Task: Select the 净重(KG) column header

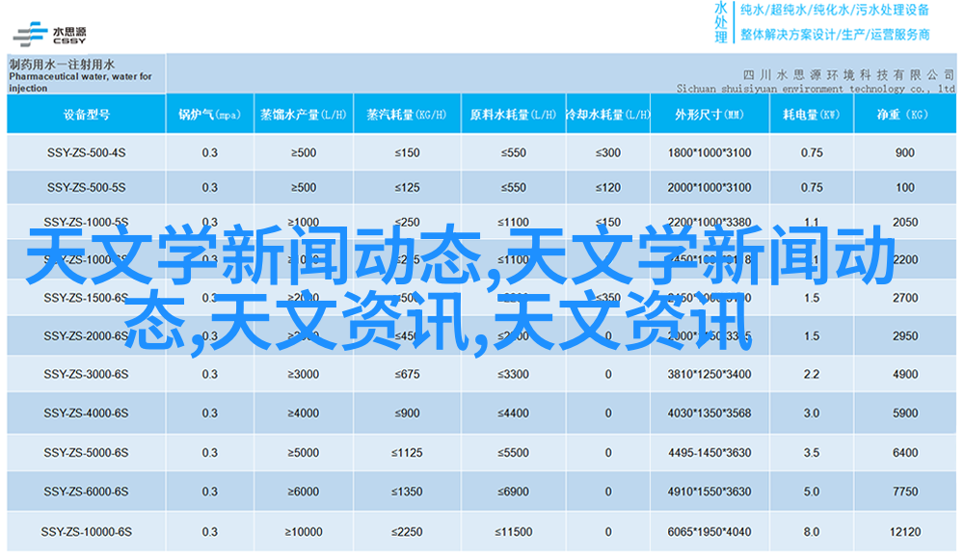Action: point(903,115)
